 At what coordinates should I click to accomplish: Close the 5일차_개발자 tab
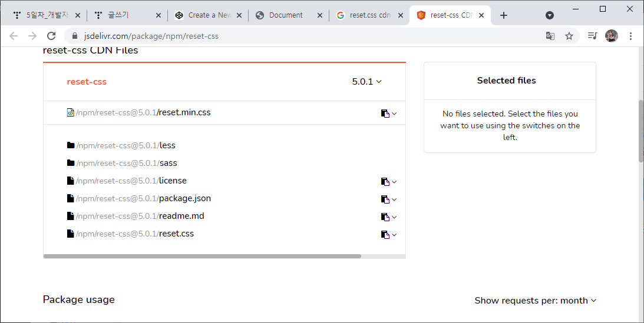click(78, 15)
